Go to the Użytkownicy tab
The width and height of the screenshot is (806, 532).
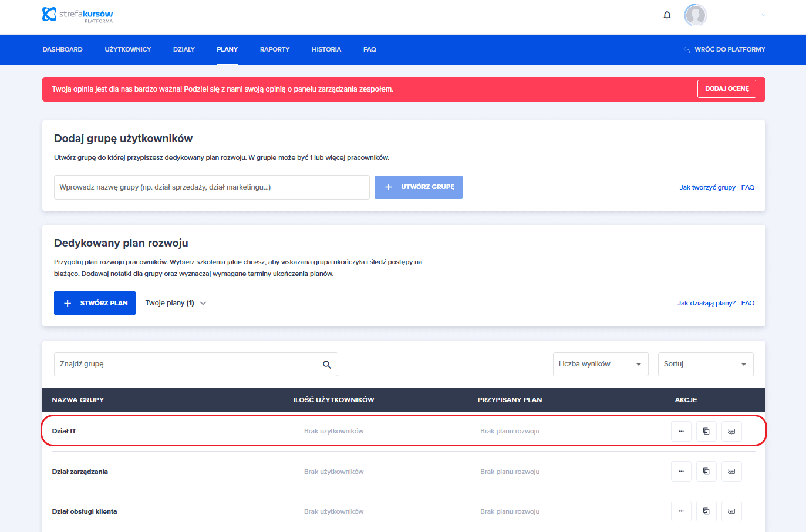(128, 49)
